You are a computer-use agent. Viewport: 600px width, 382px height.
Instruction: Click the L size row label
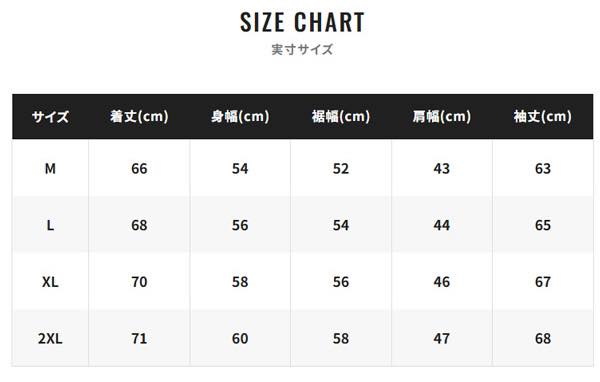coord(50,225)
